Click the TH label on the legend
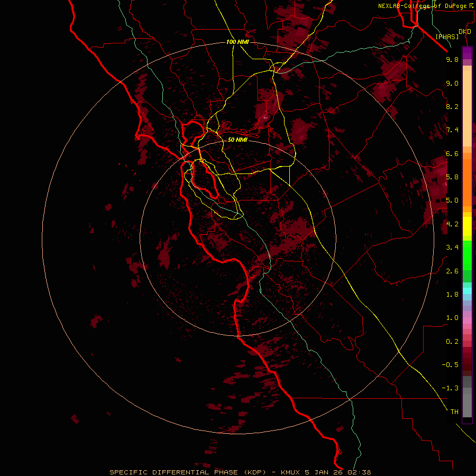Screen dimensions: 476x476 454,412
